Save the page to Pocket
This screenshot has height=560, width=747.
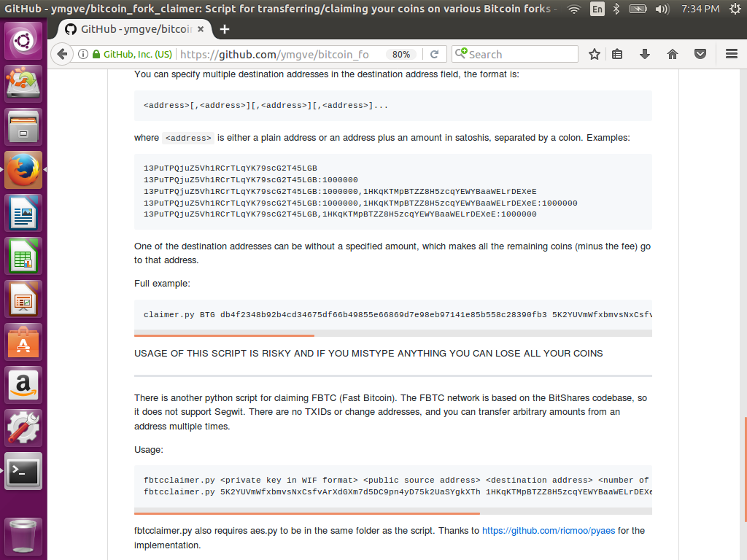click(x=699, y=54)
